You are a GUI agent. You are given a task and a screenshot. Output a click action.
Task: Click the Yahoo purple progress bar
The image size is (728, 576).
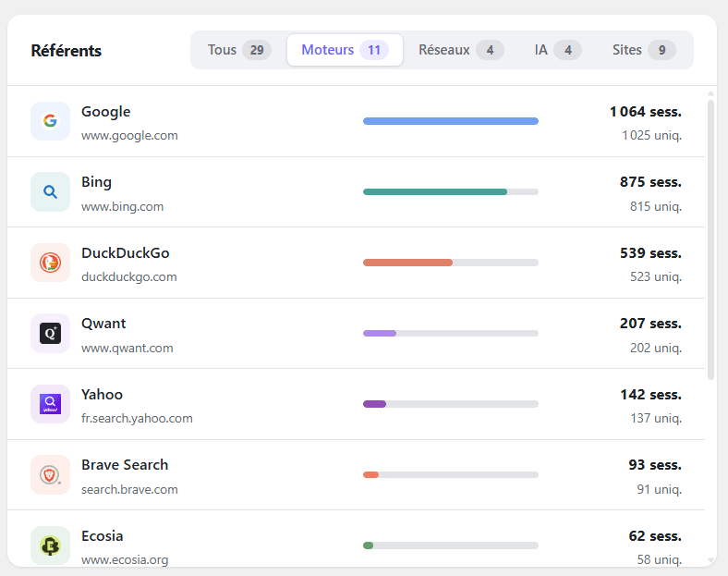pos(450,404)
